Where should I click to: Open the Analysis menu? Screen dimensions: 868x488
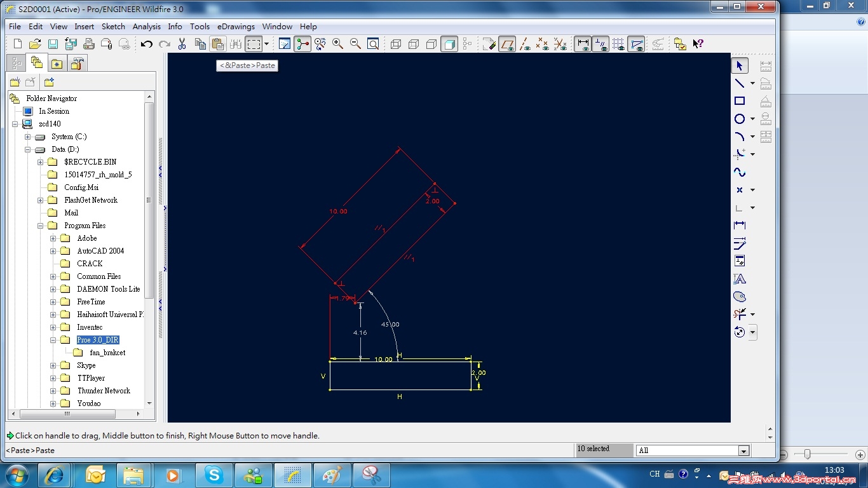[147, 27]
